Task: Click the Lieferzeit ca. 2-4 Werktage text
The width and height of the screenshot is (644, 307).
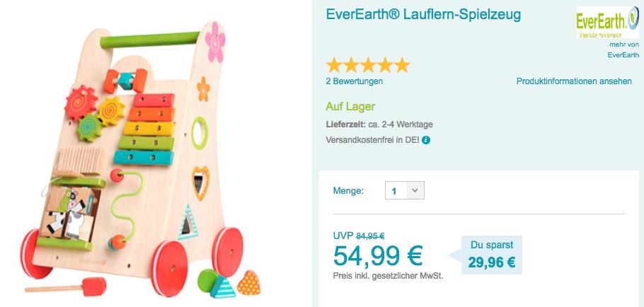Action: tap(379, 124)
